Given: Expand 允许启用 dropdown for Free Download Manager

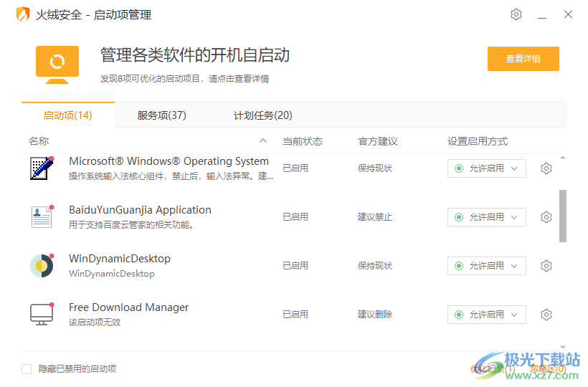Looking at the screenshot, I should coord(486,315).
